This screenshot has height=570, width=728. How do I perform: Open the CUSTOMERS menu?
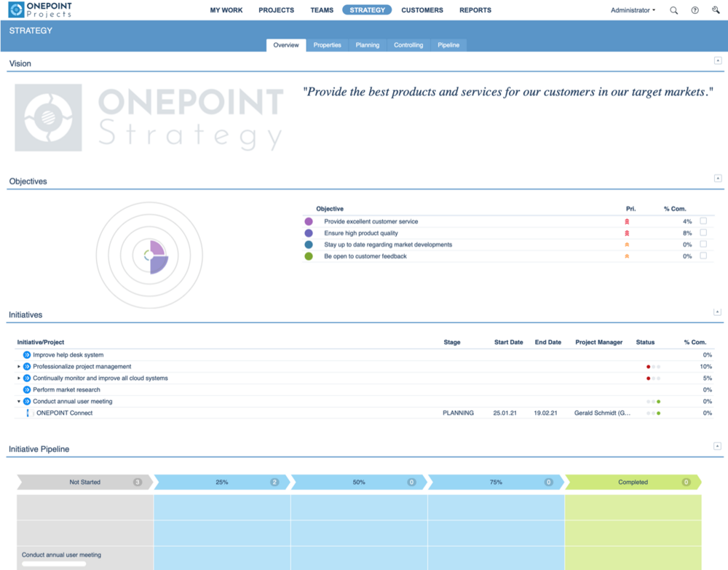tap(422, 10)
